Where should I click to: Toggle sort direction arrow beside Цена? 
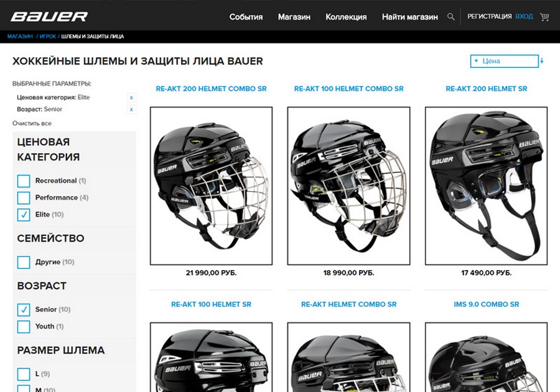[x=542, y=61]
